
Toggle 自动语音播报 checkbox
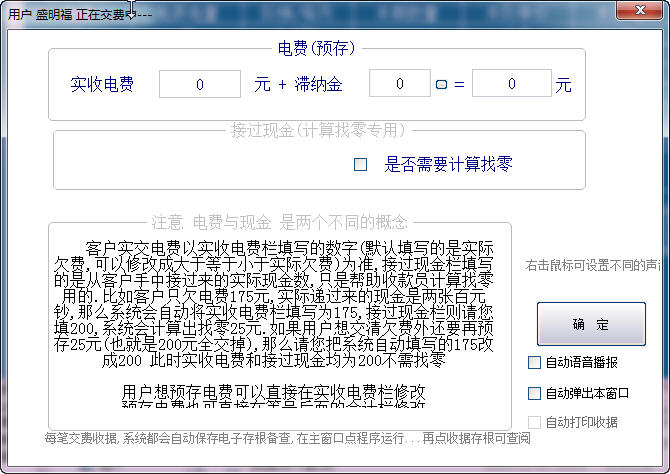(535, 362)
